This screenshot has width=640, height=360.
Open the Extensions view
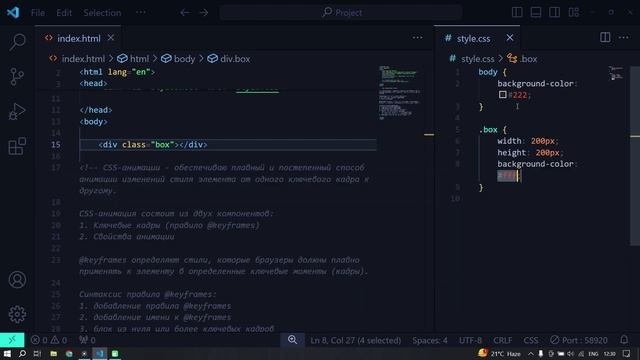pyautogui.click(x=17, y=146)
